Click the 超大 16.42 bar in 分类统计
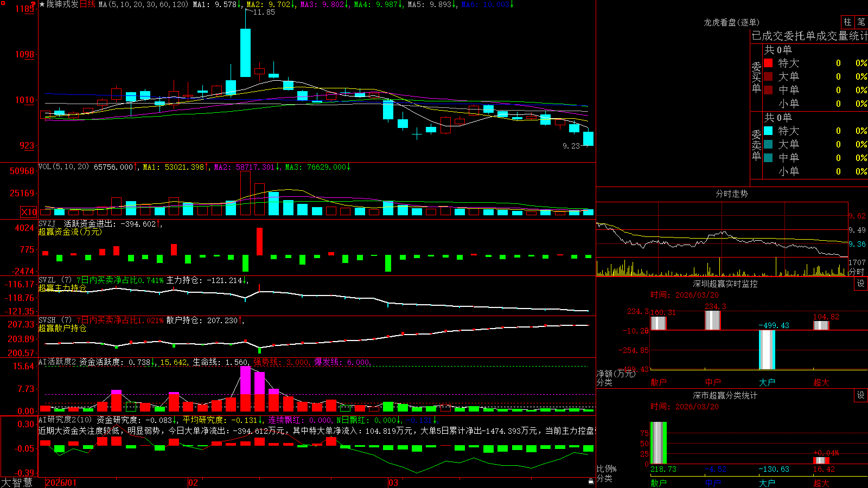 [821, 460]
